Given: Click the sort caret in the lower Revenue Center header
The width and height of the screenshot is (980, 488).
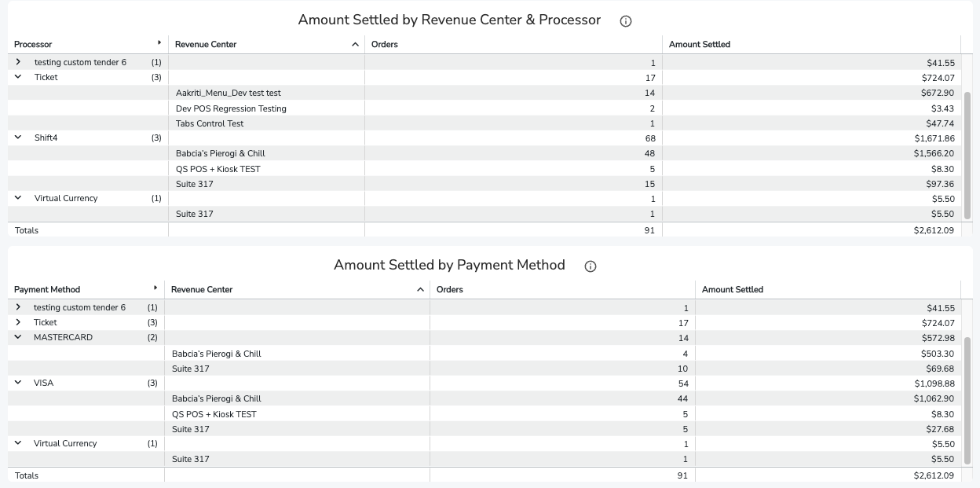Looking at the screenshot, I should 421,290.
